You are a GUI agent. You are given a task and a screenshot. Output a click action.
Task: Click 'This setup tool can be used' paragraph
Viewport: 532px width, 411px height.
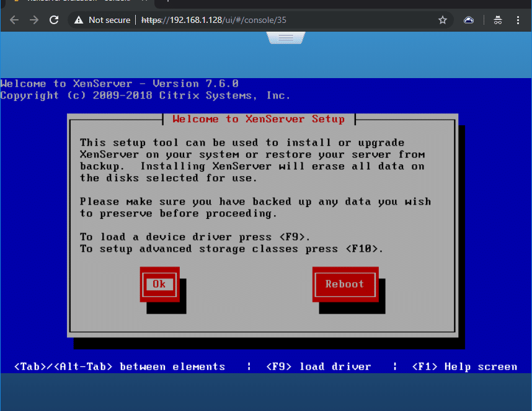coord(252,161)
